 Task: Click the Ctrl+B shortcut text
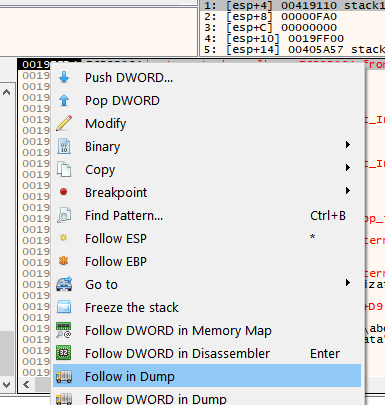pos(328,216)
